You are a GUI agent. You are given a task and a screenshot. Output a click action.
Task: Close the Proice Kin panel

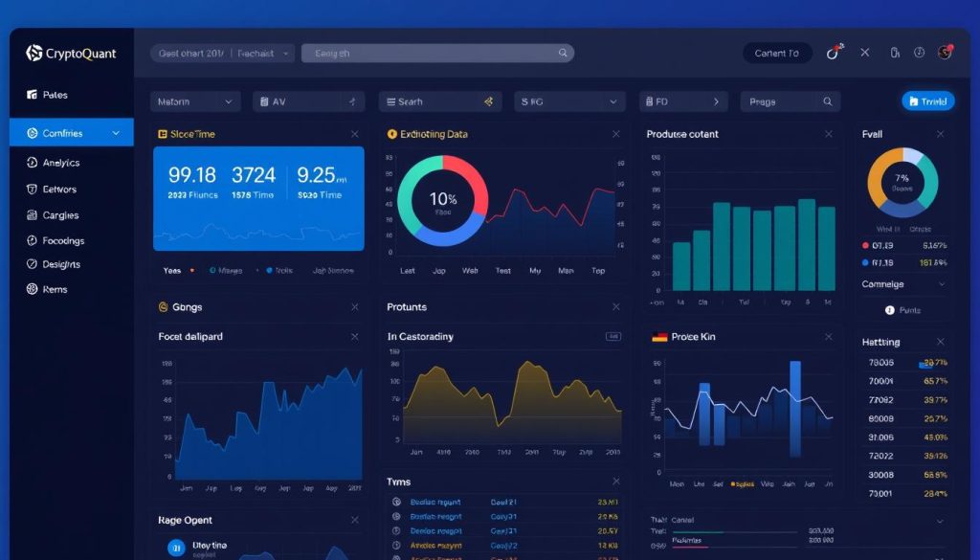tap(829, 337)
